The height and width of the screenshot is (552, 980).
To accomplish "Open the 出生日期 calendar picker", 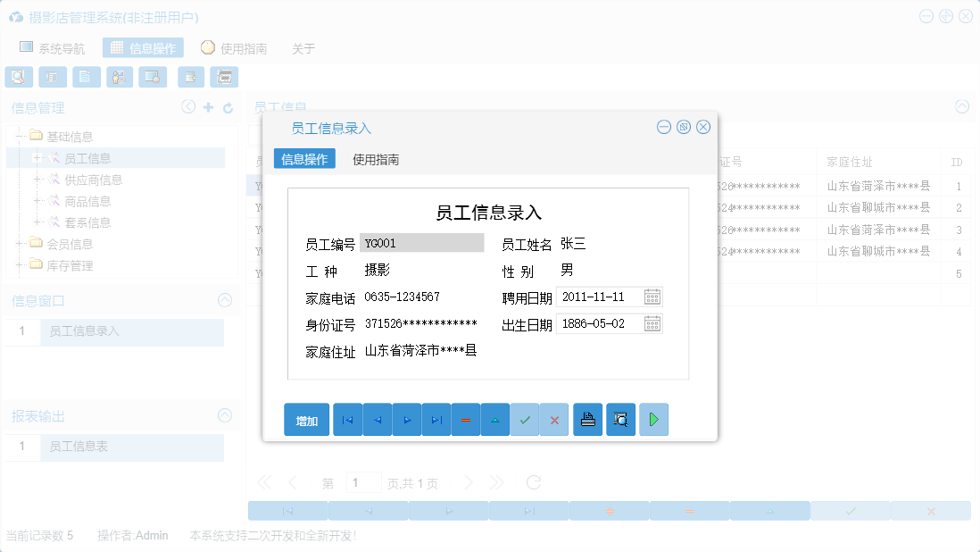I will tap(652, 323).
